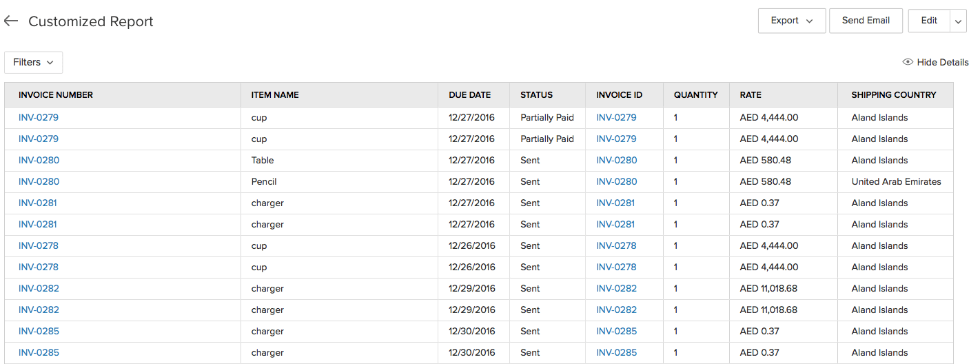Click the Edit button

pos(929,21)
